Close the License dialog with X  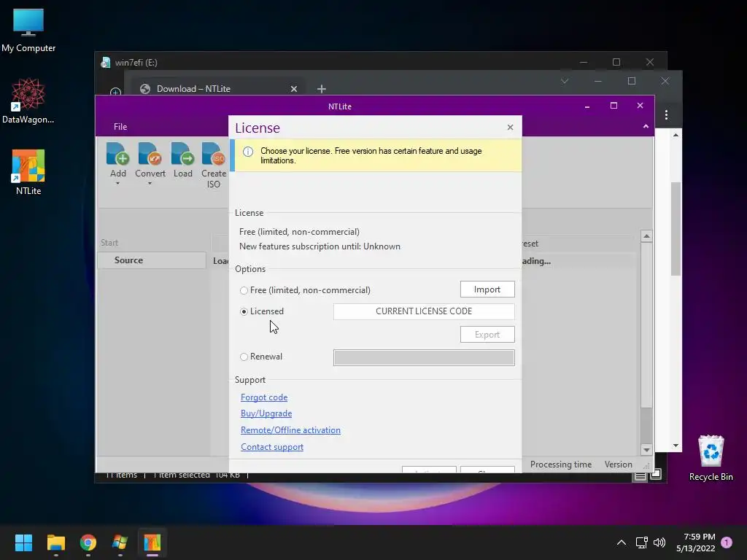point(510,128)
